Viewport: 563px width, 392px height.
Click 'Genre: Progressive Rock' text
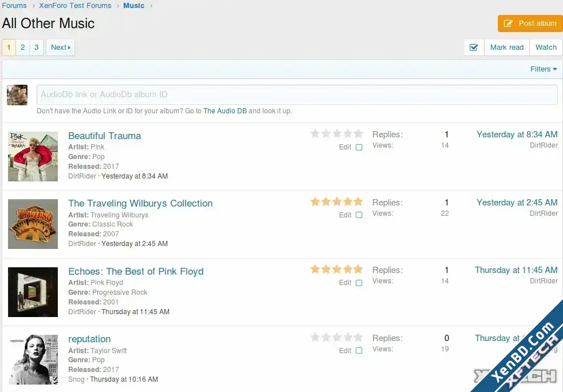click(108, 292)
